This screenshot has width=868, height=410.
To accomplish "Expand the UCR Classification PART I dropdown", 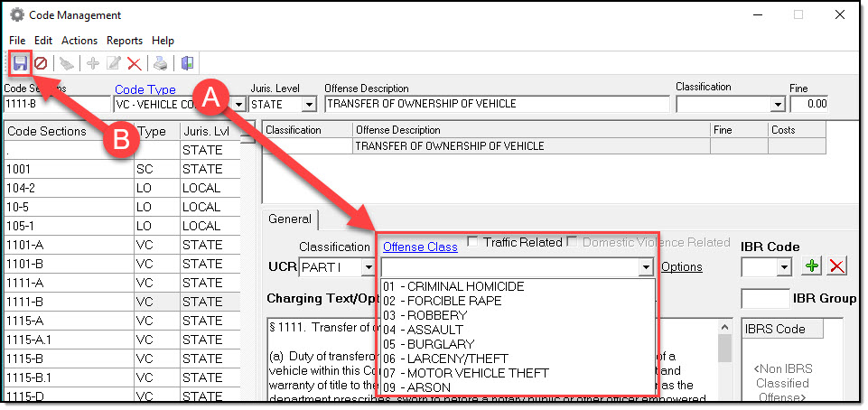I will point(368,267).
